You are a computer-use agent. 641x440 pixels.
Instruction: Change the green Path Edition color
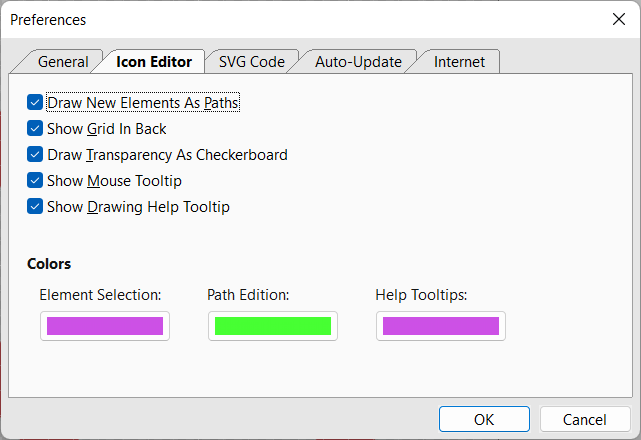coord(273,326)
